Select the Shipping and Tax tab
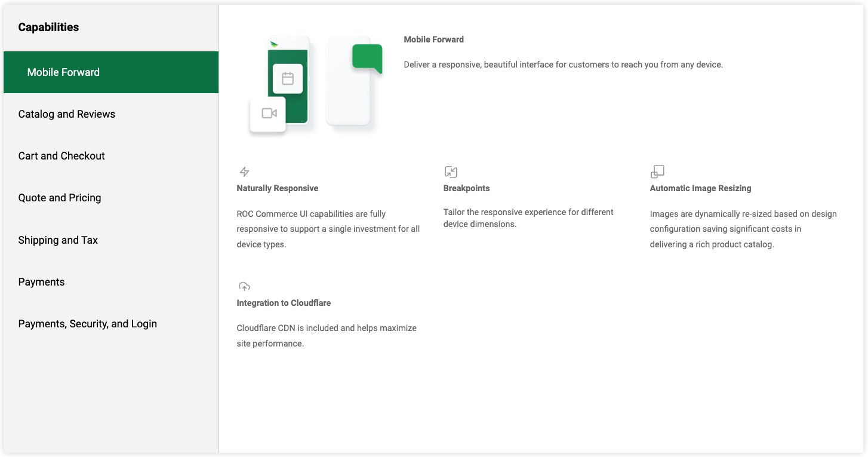868x457 pixels. pos(111,240)
